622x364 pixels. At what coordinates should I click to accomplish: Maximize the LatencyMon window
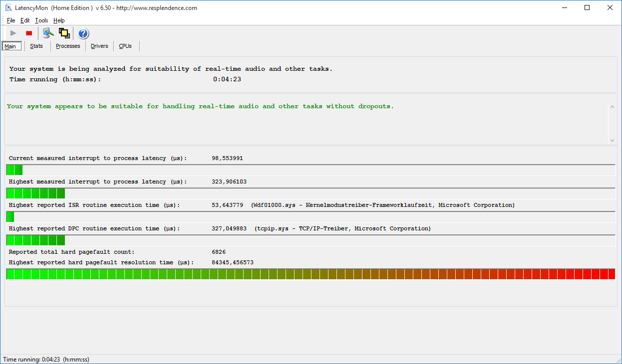pos(587,8)
